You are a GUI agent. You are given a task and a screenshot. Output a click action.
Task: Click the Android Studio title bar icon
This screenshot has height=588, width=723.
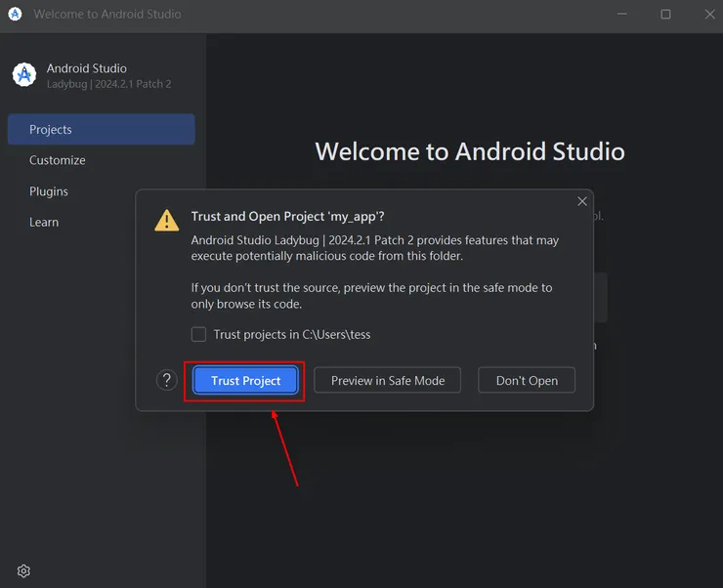15,14
